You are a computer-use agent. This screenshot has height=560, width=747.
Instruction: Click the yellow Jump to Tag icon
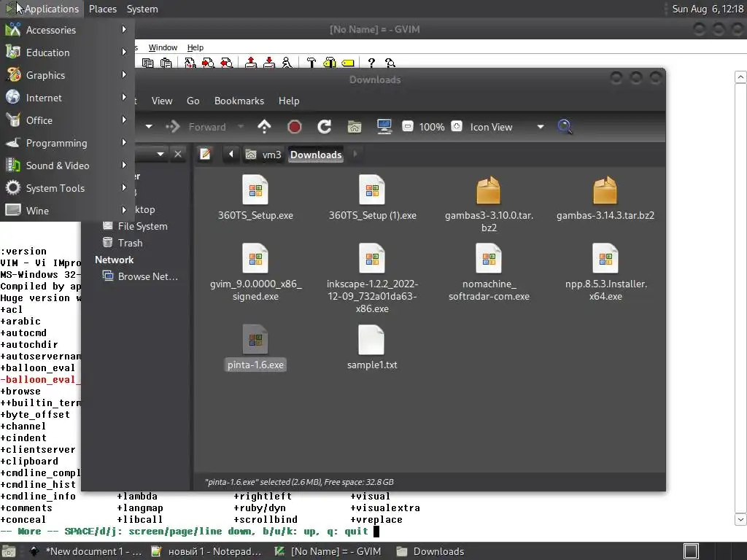pos(348,63)
